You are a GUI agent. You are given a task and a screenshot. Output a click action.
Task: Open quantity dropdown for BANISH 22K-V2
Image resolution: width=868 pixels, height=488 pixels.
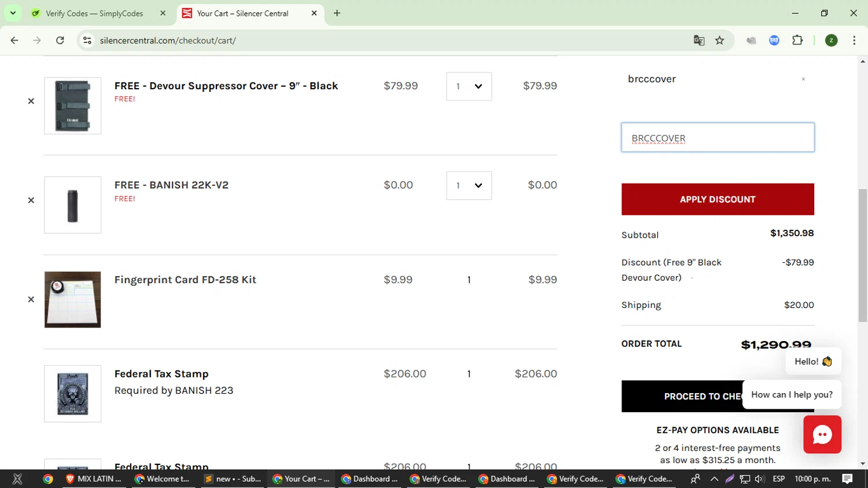point(469,185)
